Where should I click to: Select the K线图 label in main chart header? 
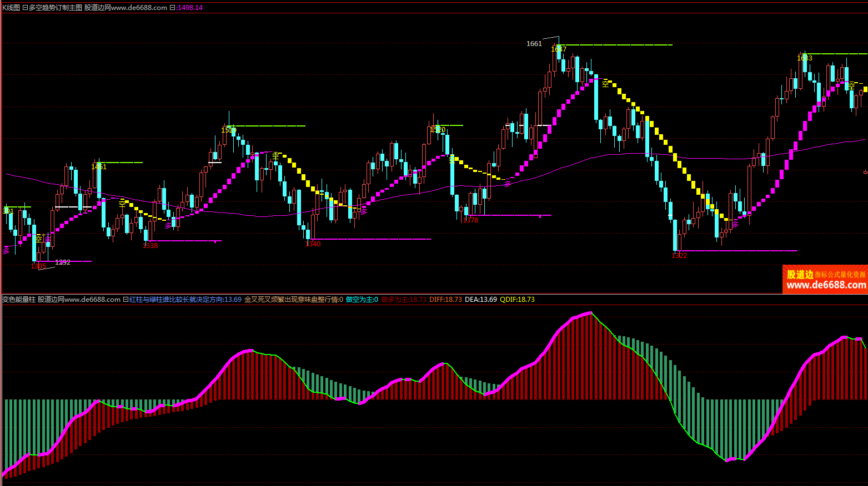(x=11, y=8)
